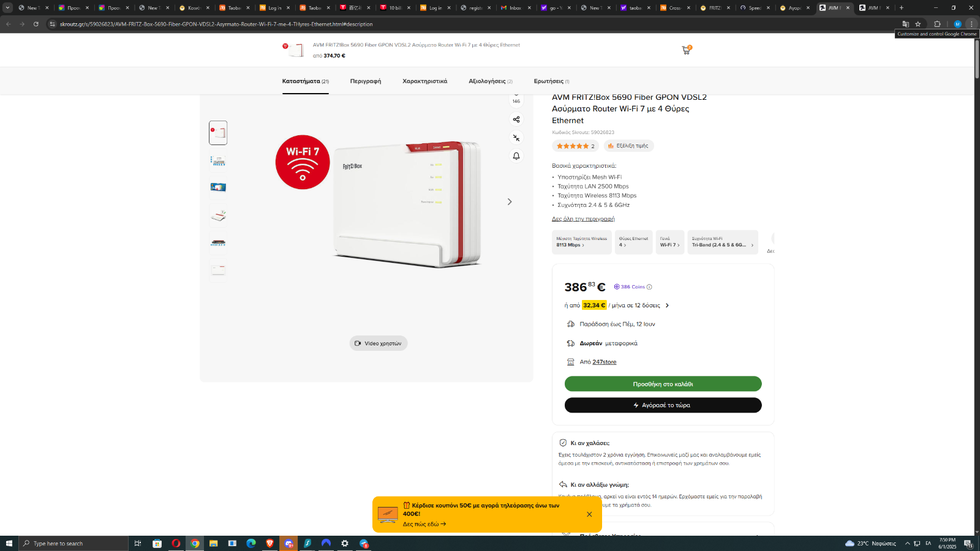Select the sixth product thumbnail
980x551 pixels.
(218, 269)
